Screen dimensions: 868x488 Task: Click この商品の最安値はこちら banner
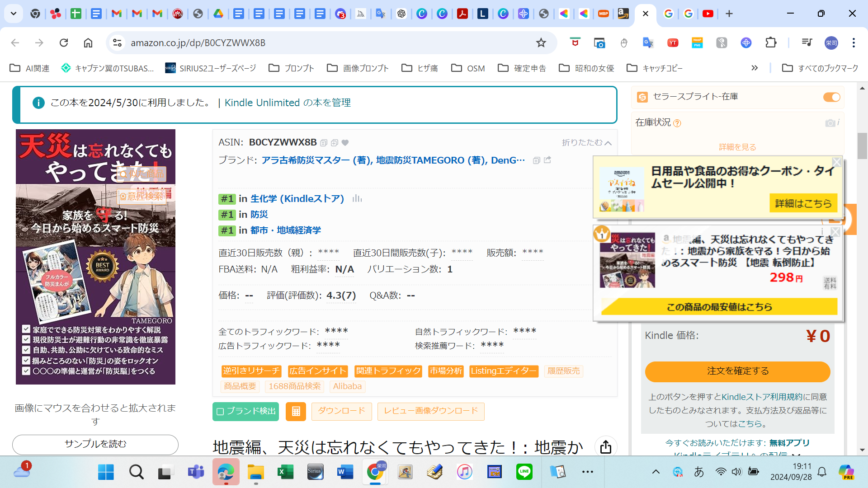point(719,307)
